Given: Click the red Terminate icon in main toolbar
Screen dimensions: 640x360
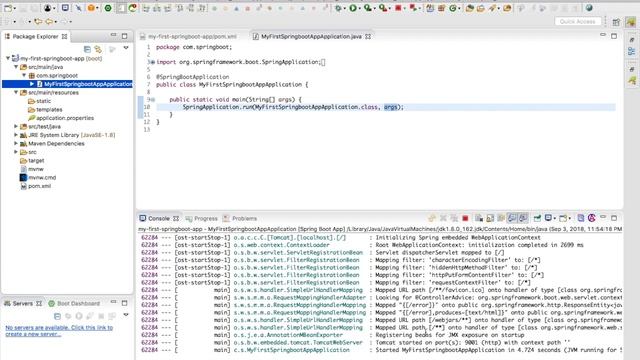Looking at the screenshot, I should [398, 8].
